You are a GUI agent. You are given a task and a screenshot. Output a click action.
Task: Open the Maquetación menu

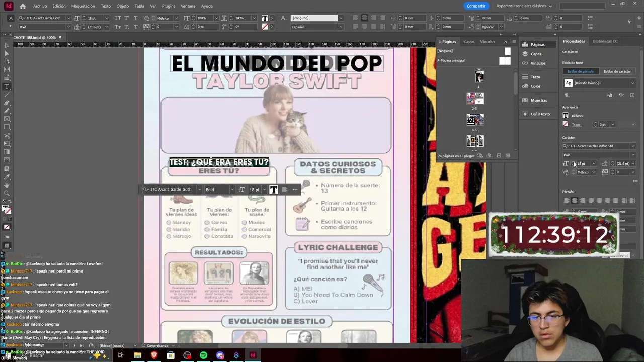click(83, 6)
